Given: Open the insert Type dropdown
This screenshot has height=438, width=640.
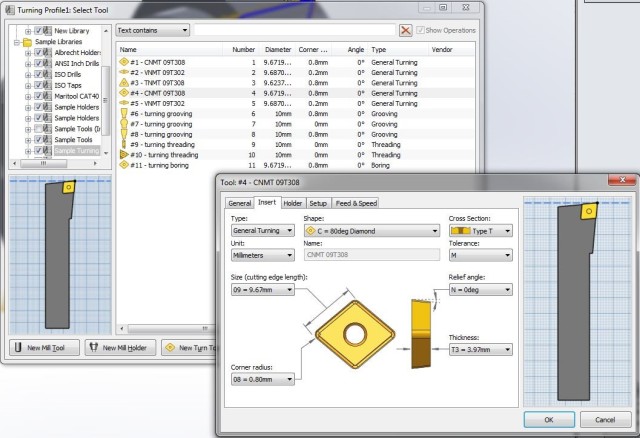Looking at the screenshot, I should 262,231.
